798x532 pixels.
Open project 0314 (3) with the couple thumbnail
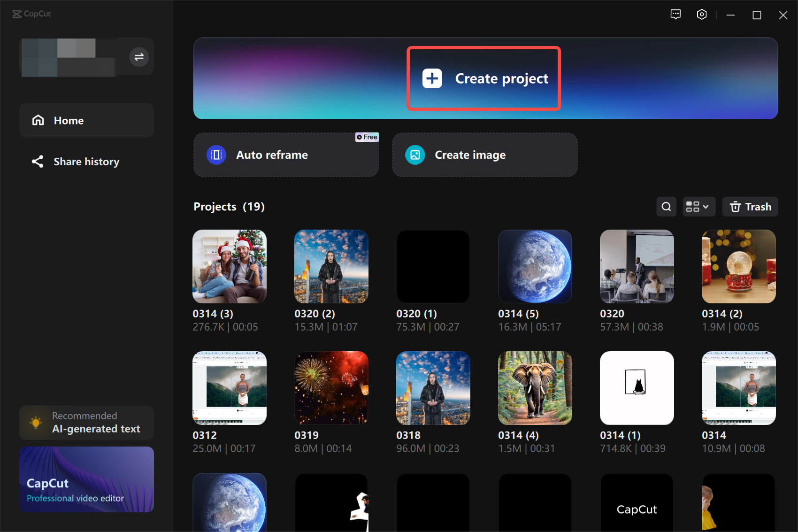tap(230, 266)
